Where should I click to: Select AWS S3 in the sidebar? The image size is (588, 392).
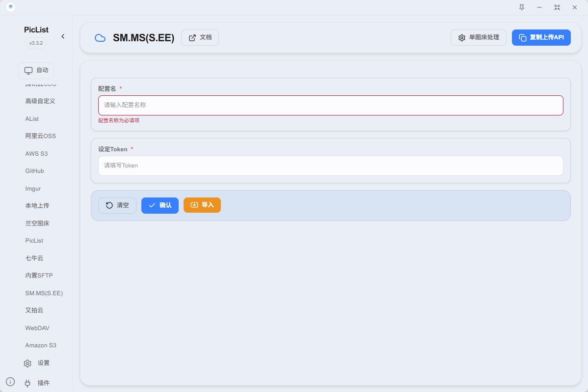point(36,154)
